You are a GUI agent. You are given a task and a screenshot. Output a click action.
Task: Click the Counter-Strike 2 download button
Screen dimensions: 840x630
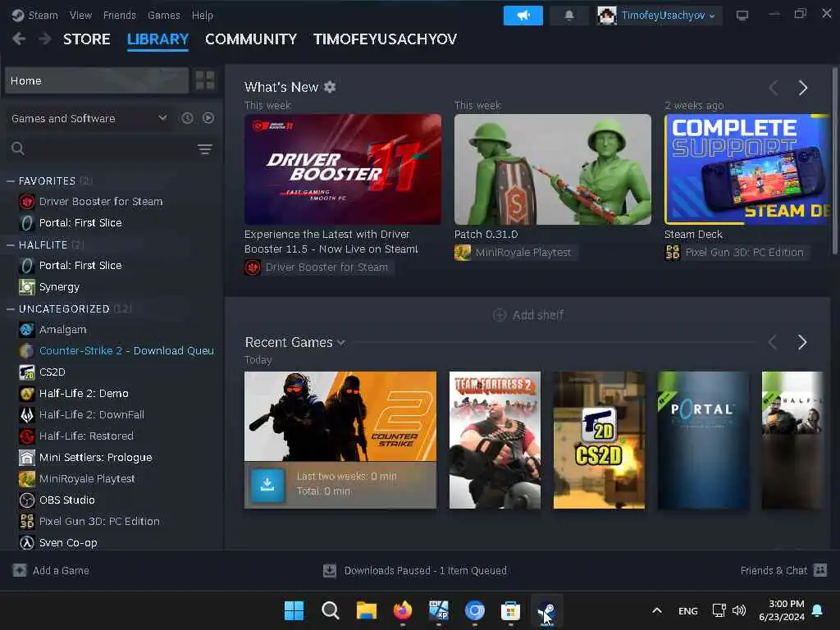pos(267,485)
